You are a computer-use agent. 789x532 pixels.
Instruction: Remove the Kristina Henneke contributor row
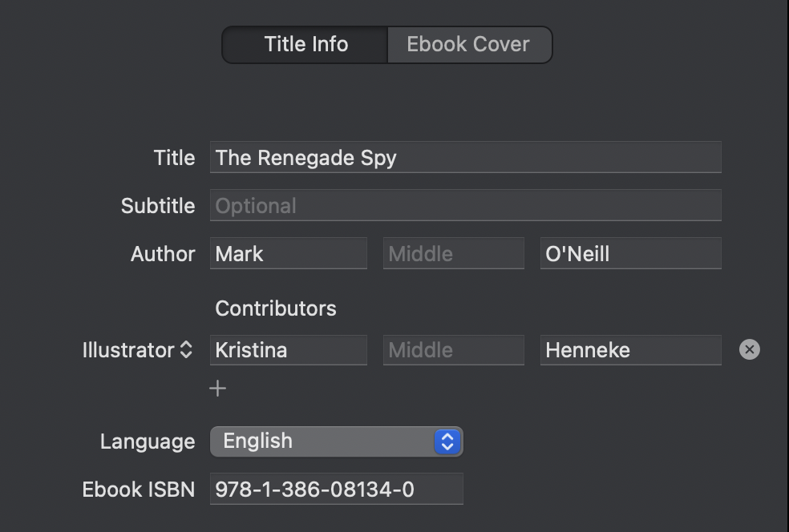point(749,349)
